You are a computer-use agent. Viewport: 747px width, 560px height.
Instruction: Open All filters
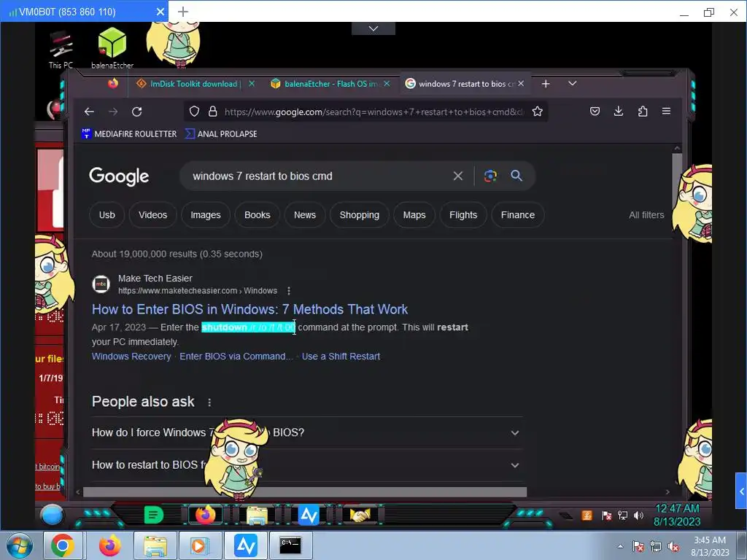coord(646,215)
